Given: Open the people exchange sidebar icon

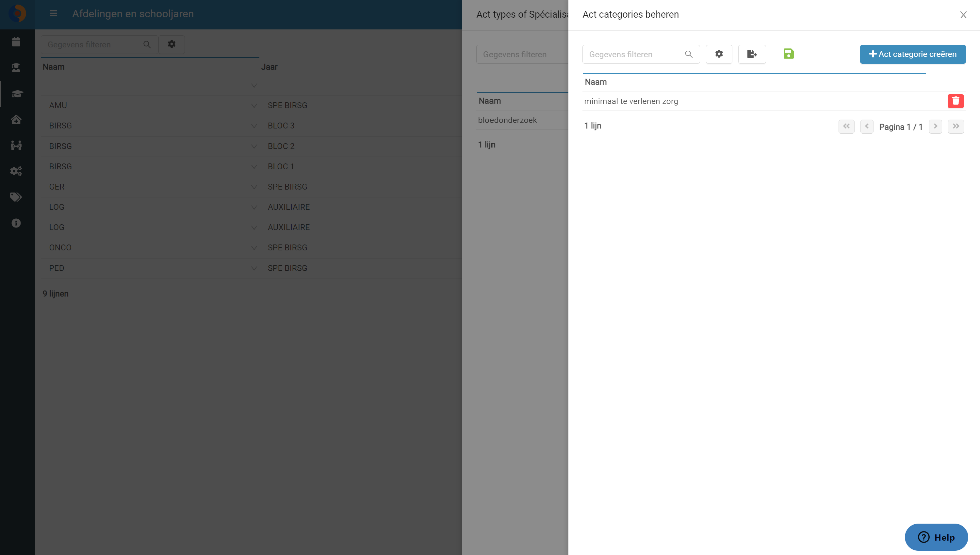Looking at the screenshot, I should pos(16,145).
